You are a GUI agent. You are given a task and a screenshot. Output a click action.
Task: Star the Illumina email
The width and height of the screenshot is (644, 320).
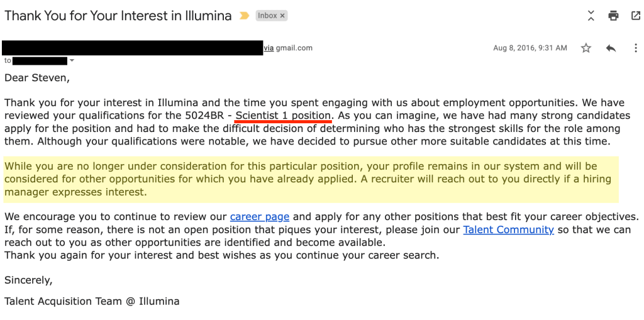pyautogui.click(x=586, y=48)
